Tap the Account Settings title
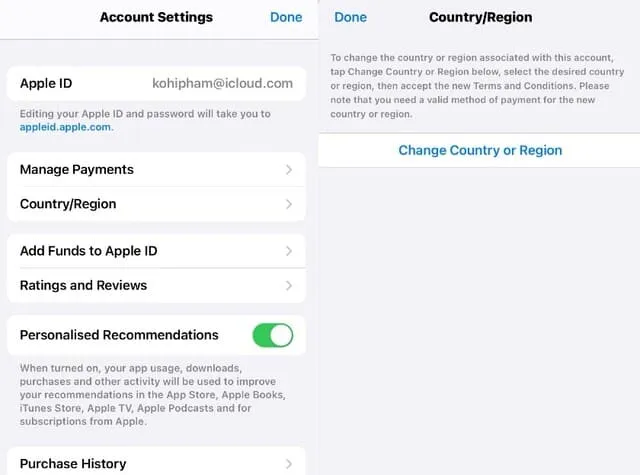Image resolution: width=640 pixels, height=475 pixels. coord(156,17)
